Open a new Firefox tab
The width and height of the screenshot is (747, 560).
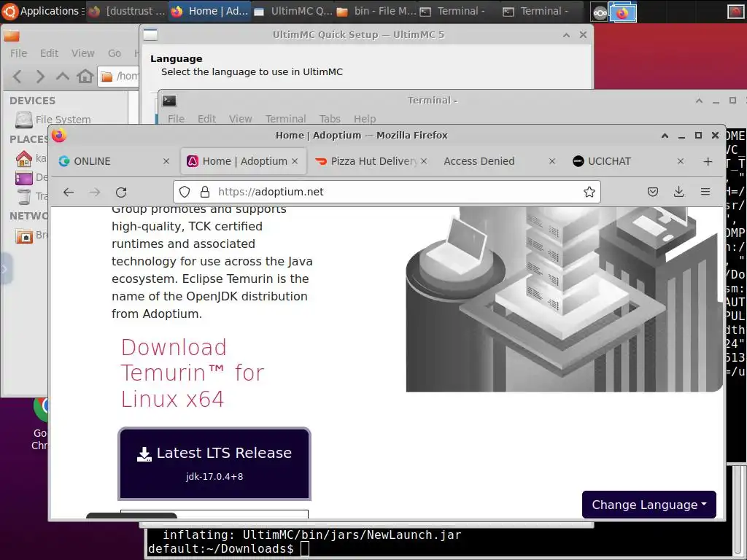(x=708, y=161)
